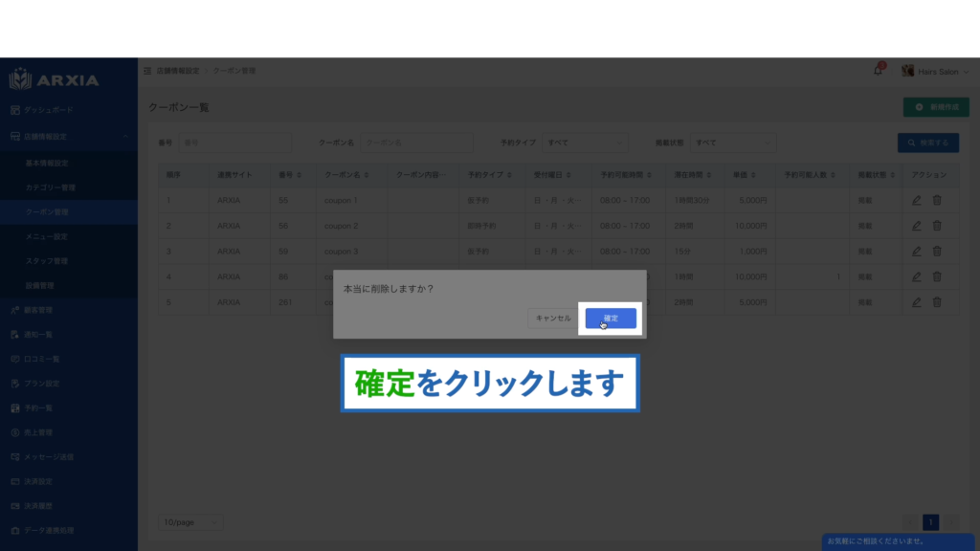Sort by 番号 column sort arrows
Viewport: 980px width, 551px height.
point(299,175)
